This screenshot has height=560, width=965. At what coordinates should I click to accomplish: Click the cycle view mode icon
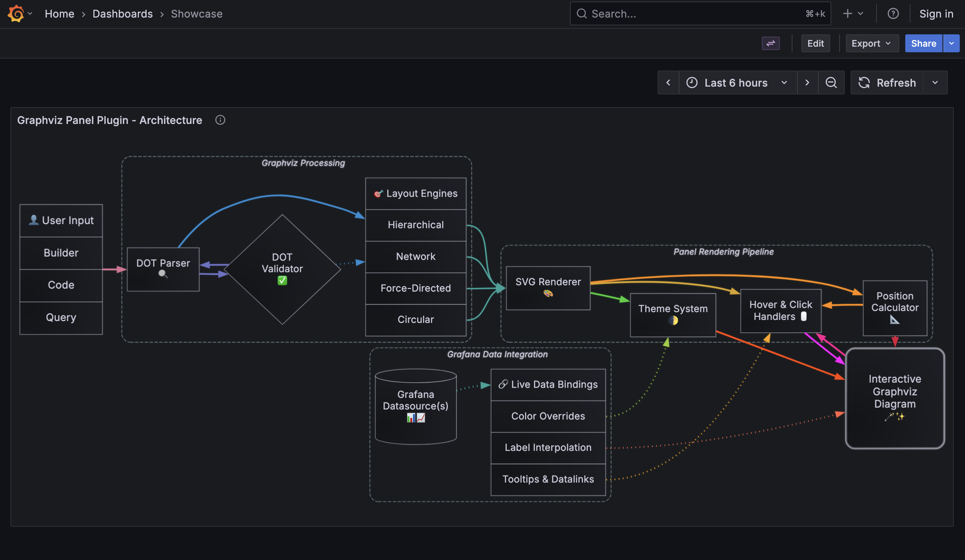(771, 43)
